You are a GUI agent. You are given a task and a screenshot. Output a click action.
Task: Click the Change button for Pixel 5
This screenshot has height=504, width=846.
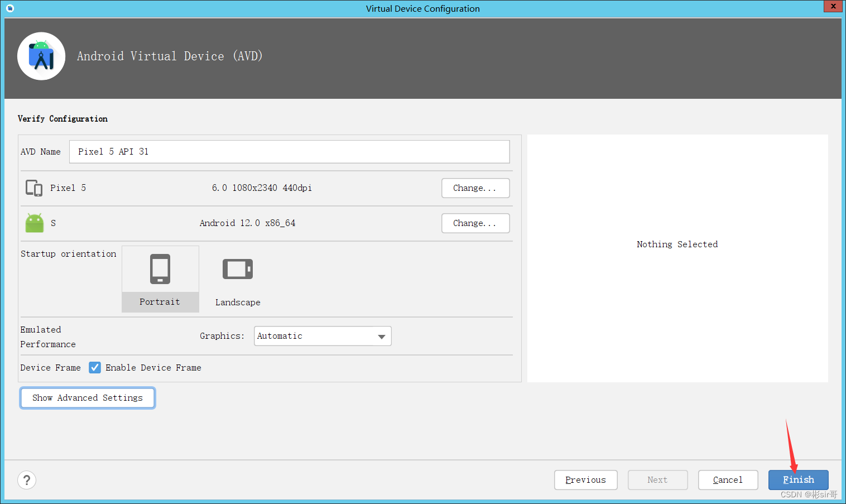pyautogui.click(x=475, y=188)
